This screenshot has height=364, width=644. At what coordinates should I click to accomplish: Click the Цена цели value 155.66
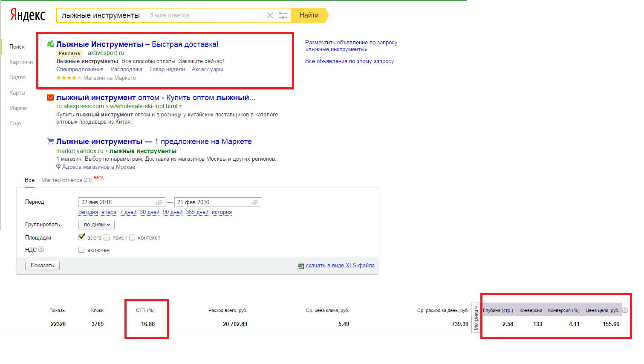[611, 324]
